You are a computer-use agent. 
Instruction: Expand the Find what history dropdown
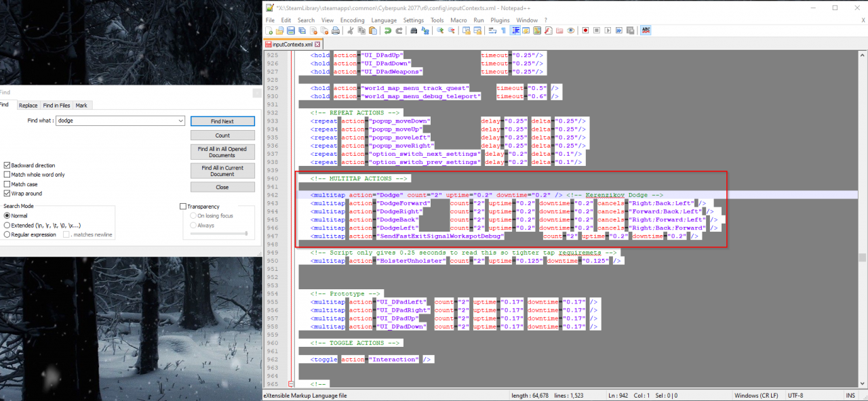click(x=180, y=121)
